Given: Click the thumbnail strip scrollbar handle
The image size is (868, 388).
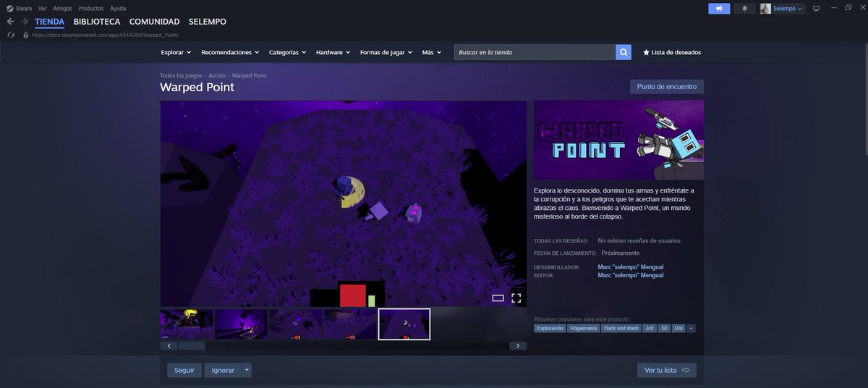Looking at the screenshot, I should pos(192,345).
